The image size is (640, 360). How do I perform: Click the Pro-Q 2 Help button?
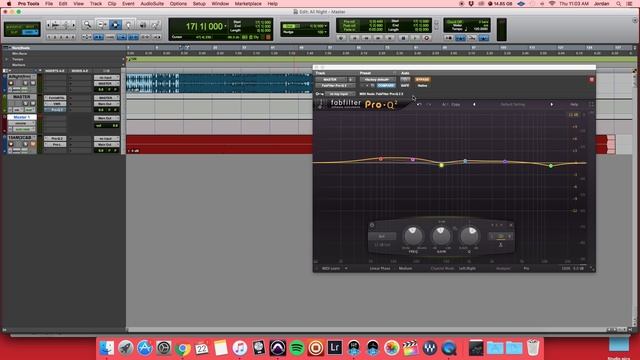pos(574,104)
